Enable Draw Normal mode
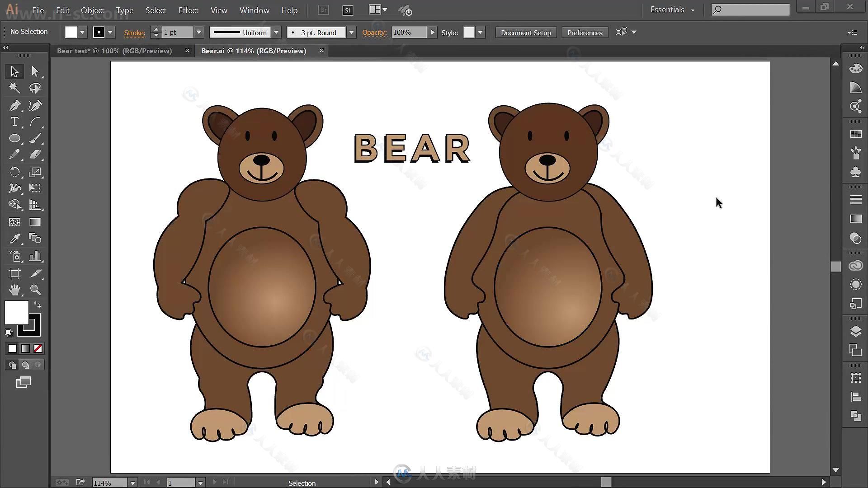The image size is (868, 488). point(13,365)
